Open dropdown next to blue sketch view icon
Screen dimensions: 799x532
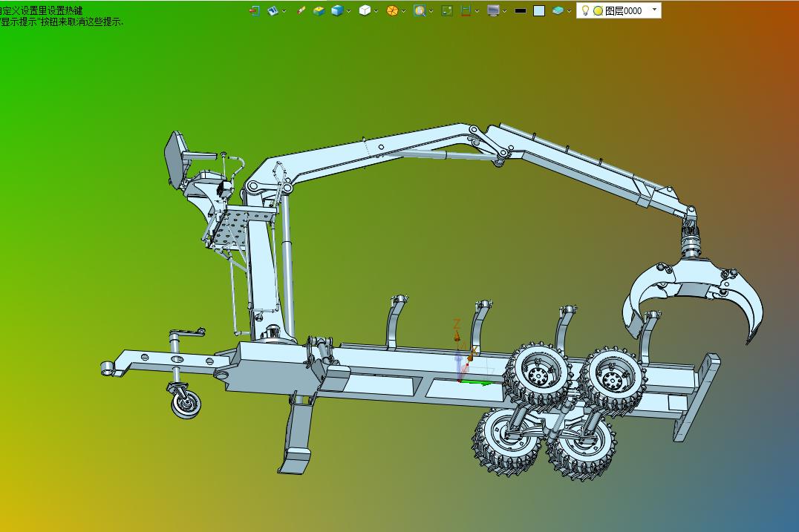(284, 11)
